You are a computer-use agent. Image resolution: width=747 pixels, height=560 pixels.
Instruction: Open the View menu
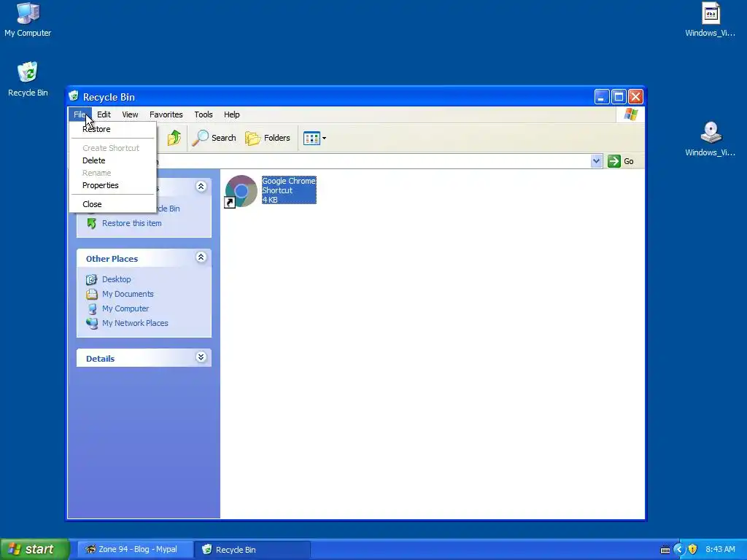pos(130,114)
